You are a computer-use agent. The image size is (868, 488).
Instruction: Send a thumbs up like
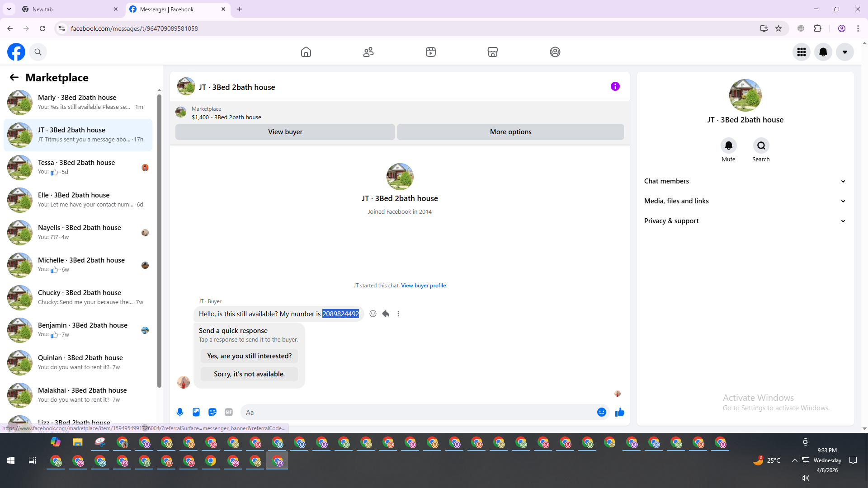tap(619, 412)
